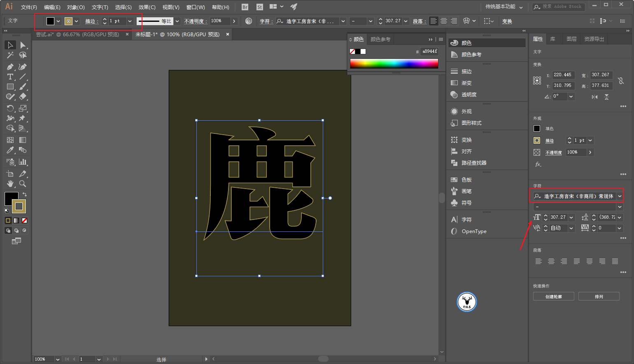Image resolution: width=634 pixels, height=364 pixels.
Task: Align paragraph center in control bar
Action: [444, 21]
